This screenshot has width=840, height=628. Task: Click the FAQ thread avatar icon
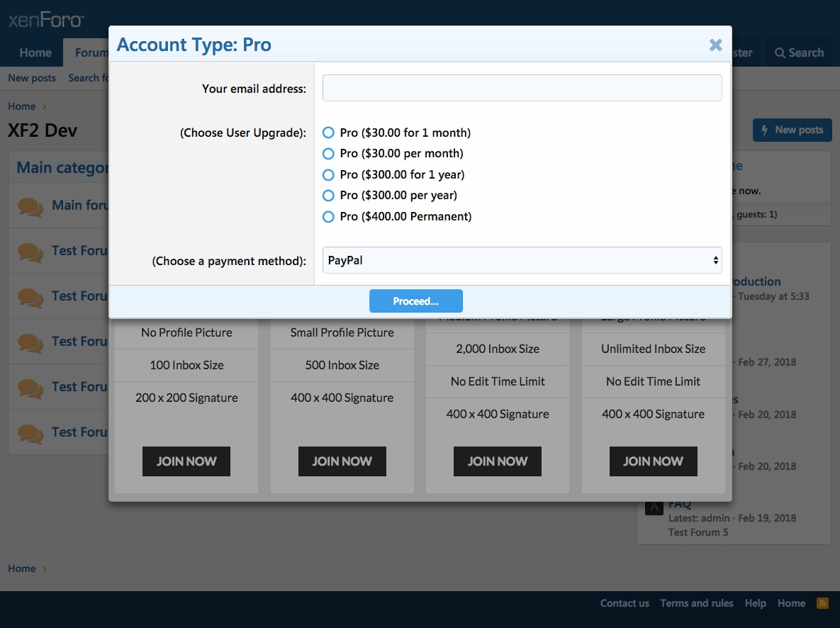click(x=653, y=507)
